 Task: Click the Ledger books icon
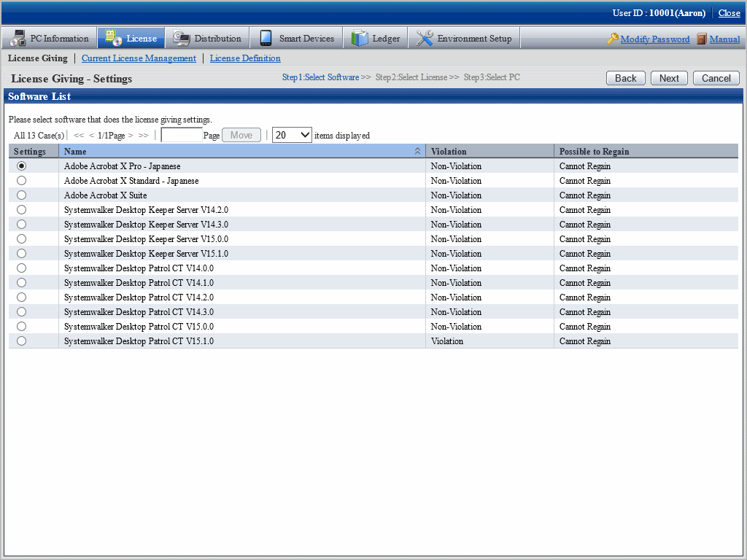click(x=360, y=38)
